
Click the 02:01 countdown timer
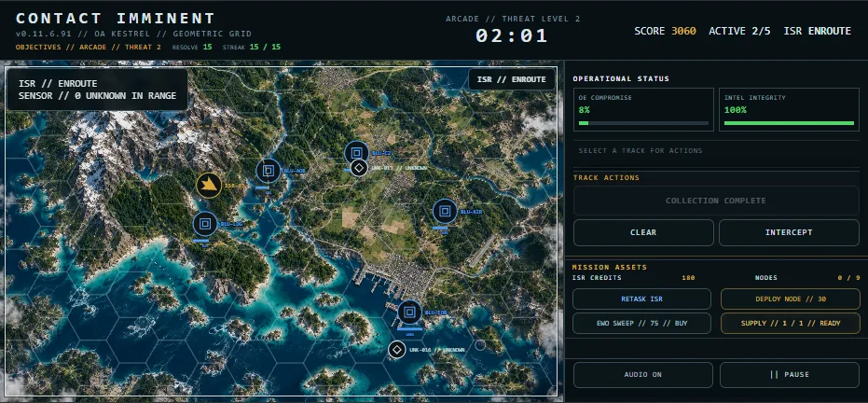click(x=512, y=36)
